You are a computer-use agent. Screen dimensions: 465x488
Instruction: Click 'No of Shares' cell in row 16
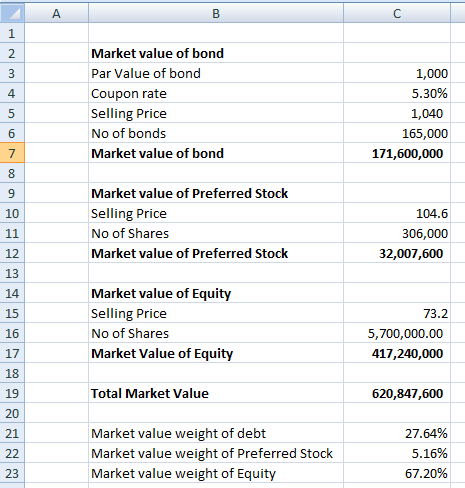coord(216,333)
